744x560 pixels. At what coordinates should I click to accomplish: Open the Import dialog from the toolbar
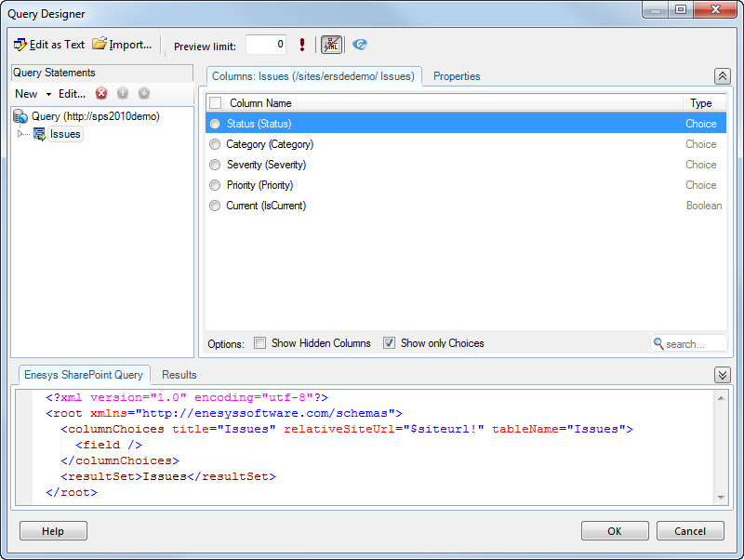[x=122, y=45]
